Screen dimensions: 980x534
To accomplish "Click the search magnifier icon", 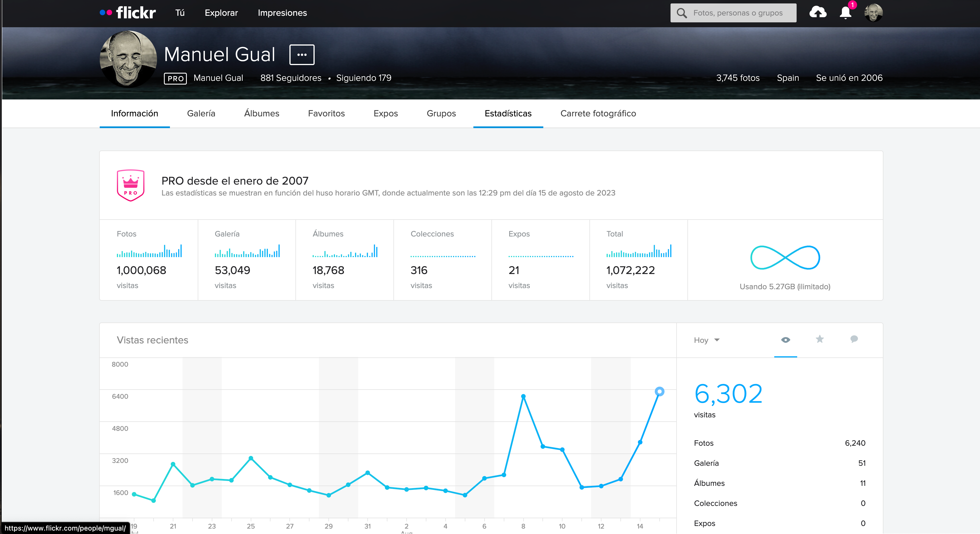I will click(x=682, y=13).
